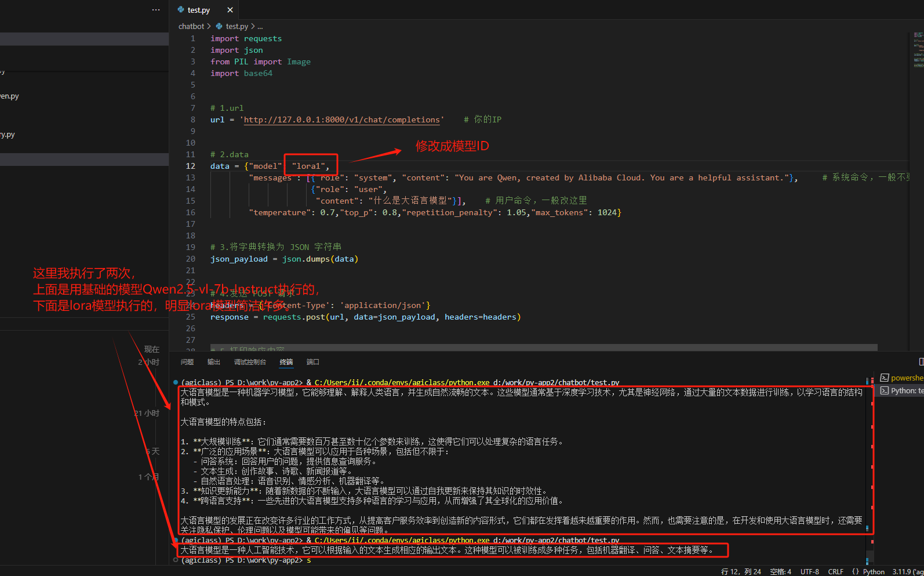Click chatbot folder in breadcrumb
This screenshot has height=576, width=924.
tap(191, 26)
